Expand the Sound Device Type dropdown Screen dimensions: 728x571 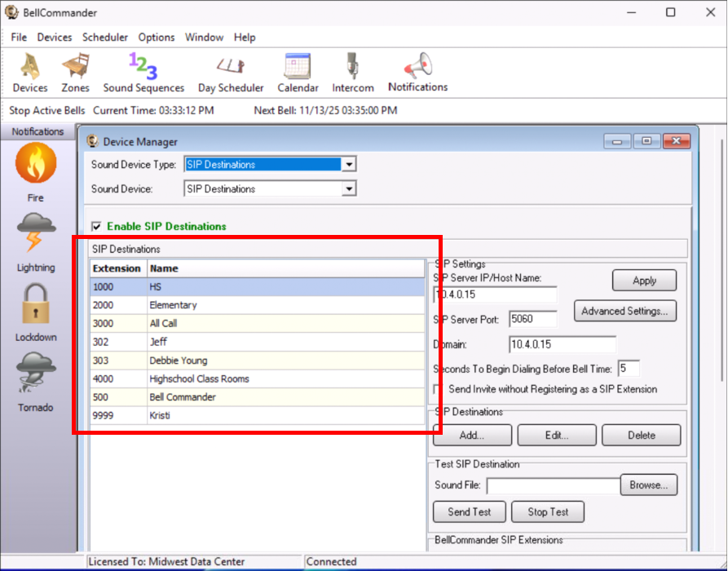(x=349, y=165)
